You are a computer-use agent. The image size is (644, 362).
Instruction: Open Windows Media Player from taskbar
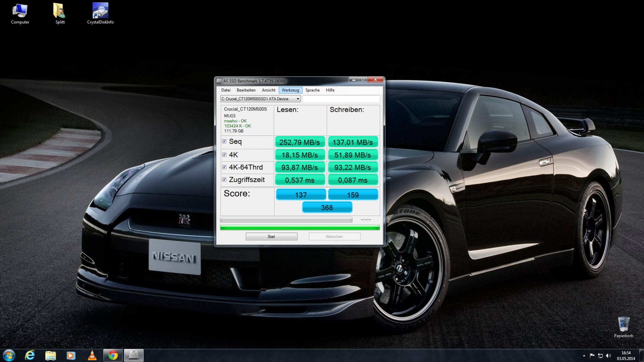click(71, 355)
